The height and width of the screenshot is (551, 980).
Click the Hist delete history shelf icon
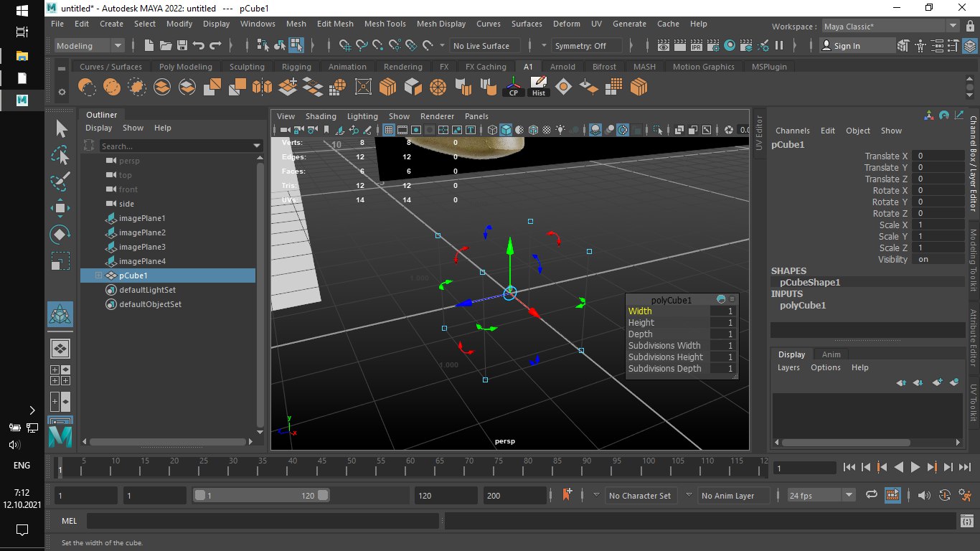pyautogui.click(x=539, y=88)
